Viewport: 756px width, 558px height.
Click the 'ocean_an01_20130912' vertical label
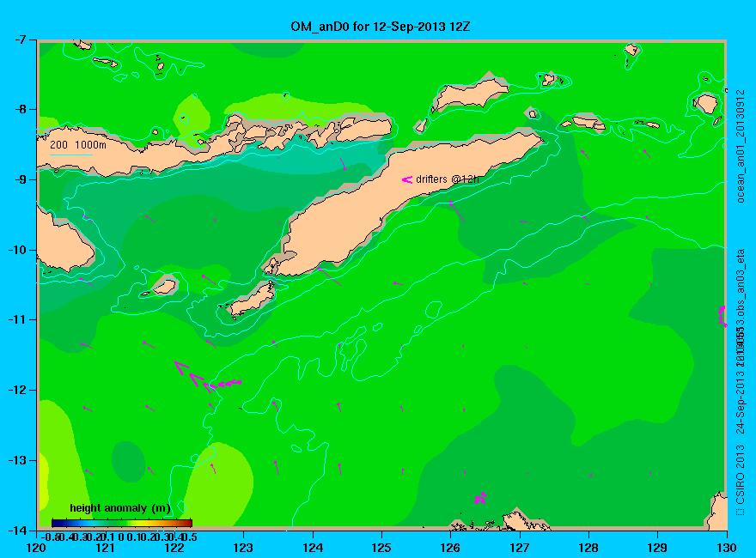pyautogui.click(x=741, y=146)
